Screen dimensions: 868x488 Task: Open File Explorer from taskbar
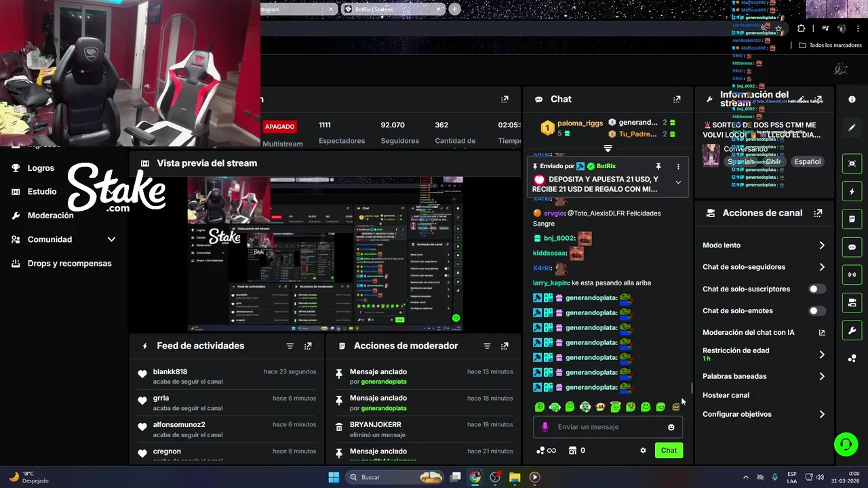click(x=514, y=477)
